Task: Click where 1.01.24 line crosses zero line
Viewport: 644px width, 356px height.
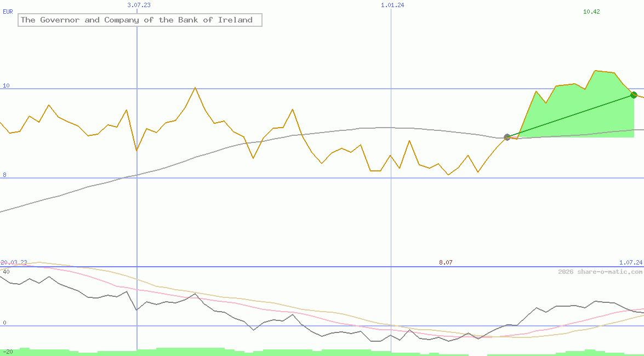Action: (x=391, y=326)
